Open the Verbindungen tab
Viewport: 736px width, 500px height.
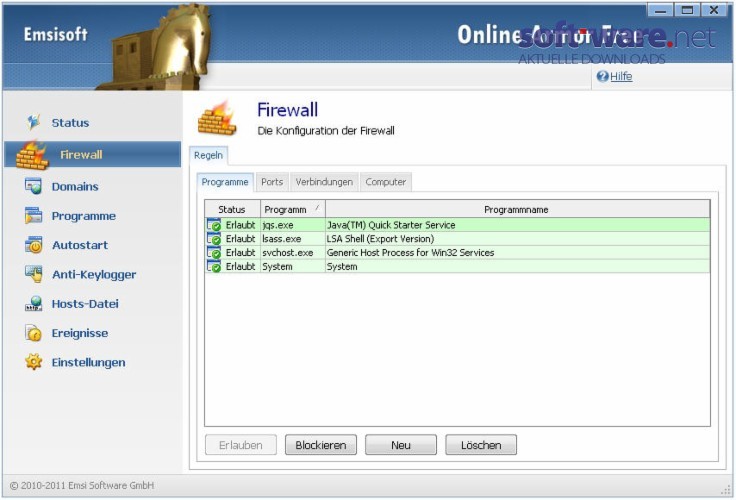tap(324, 182)
